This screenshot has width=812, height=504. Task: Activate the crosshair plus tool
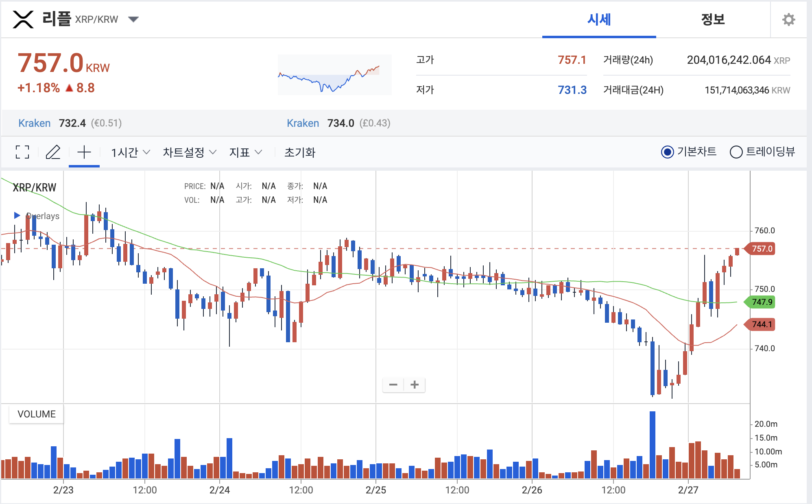click(x=84, y=152)
